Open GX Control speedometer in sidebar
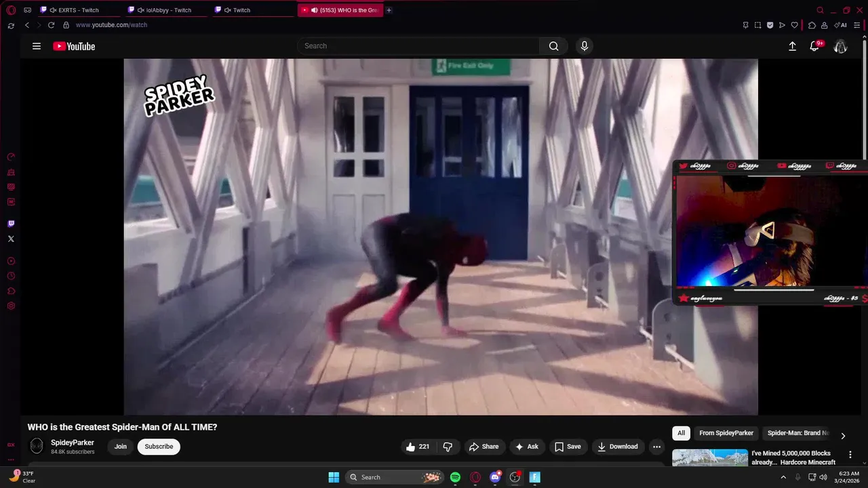The height and width of the screenshot is (488, 868). pyautogui.click(x=11, y=157)
